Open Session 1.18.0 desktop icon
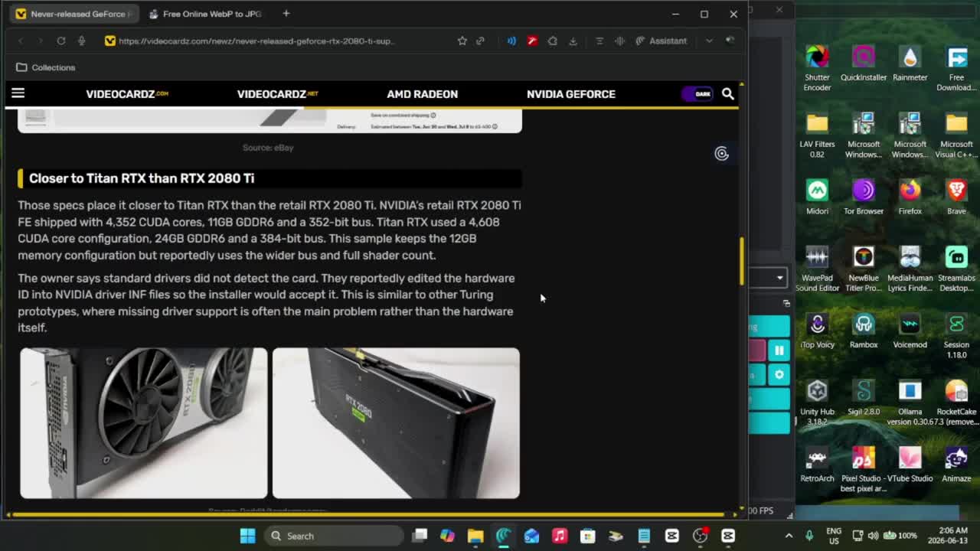This screenshot has width=980, height=551. click(956, 336)
